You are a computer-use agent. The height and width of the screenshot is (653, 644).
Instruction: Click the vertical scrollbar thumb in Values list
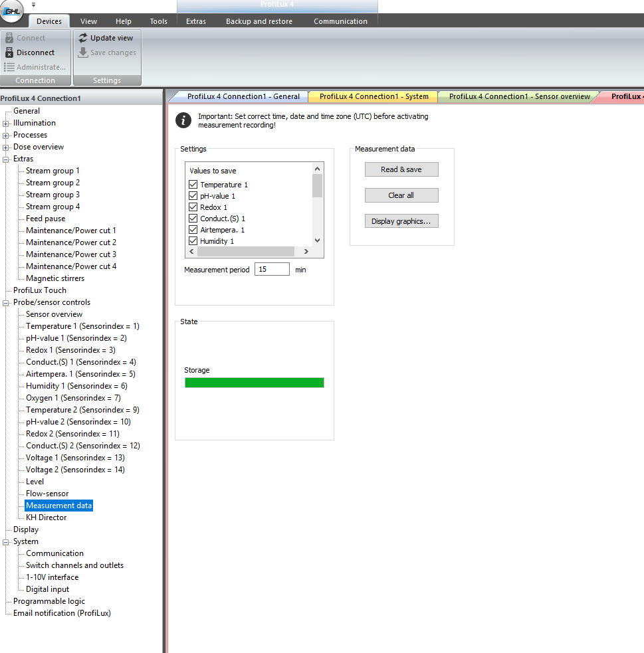318,186
